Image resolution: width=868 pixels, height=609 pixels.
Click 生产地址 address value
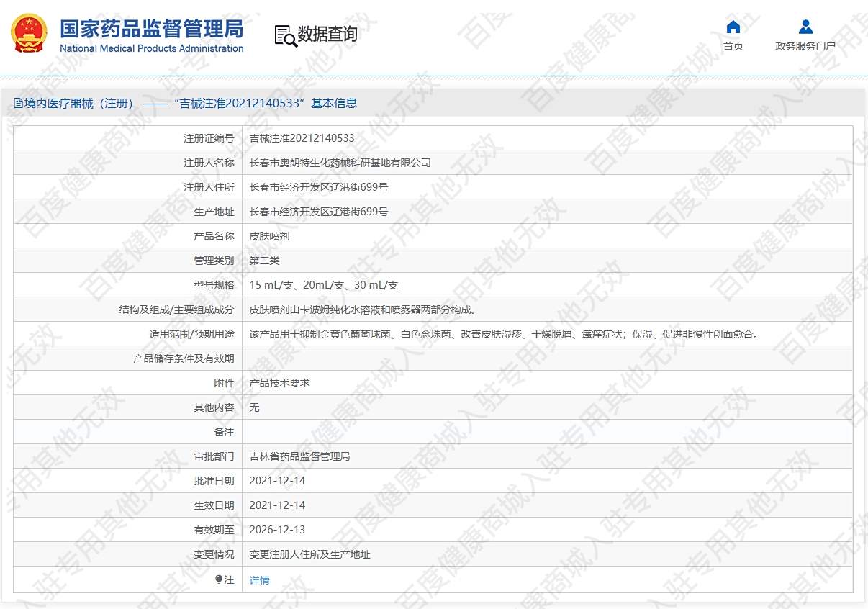(318, 212)
